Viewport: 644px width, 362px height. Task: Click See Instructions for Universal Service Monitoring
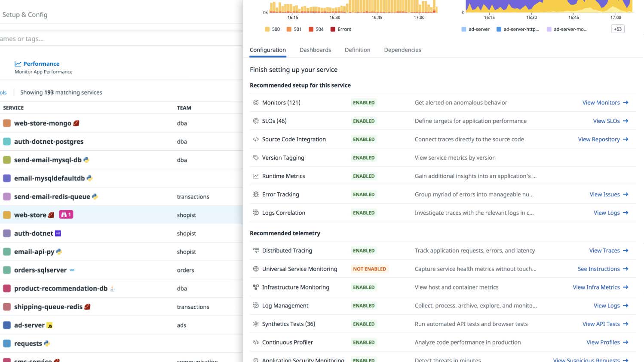[603, 269]
